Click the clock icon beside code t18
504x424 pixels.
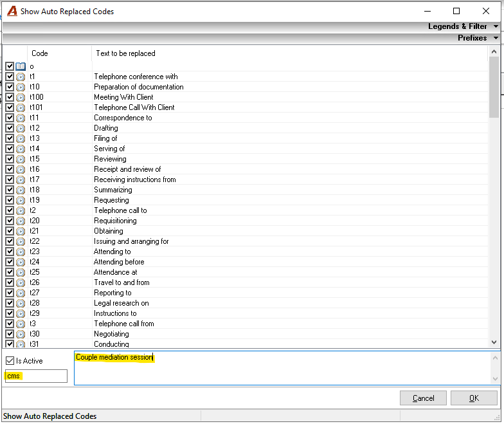[21, 190]
